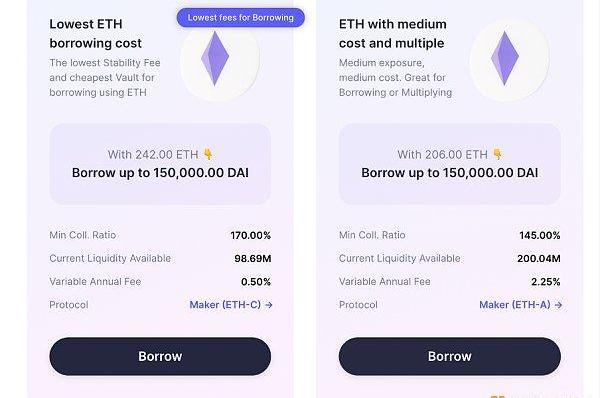This screenshot has height=398, width=600.
Task: Click the 98.69M liquidity available value
Action: 253,259
